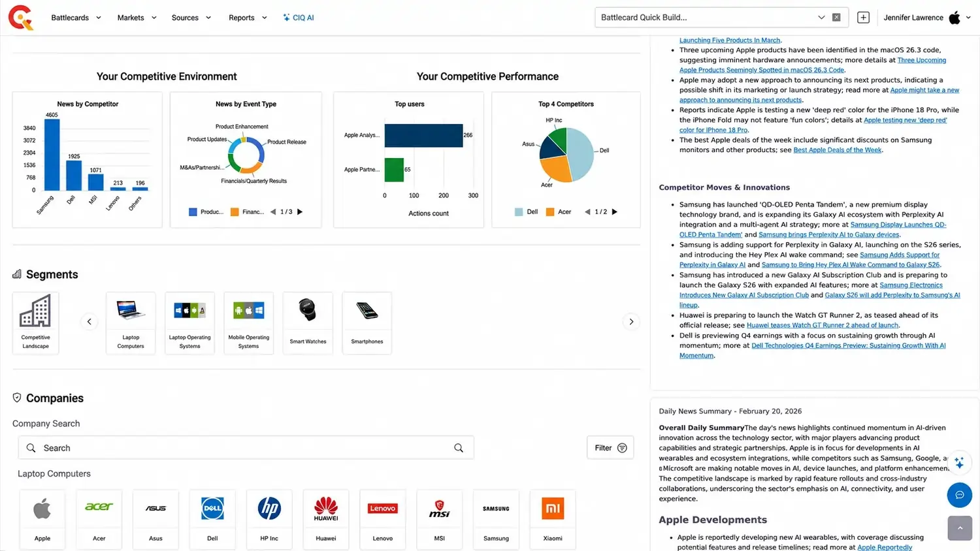This screenshot has height=551, width=980.
Task: Click the Dell bar in News by Competitor
Action: pyautogui.click(x=74, y=175)
